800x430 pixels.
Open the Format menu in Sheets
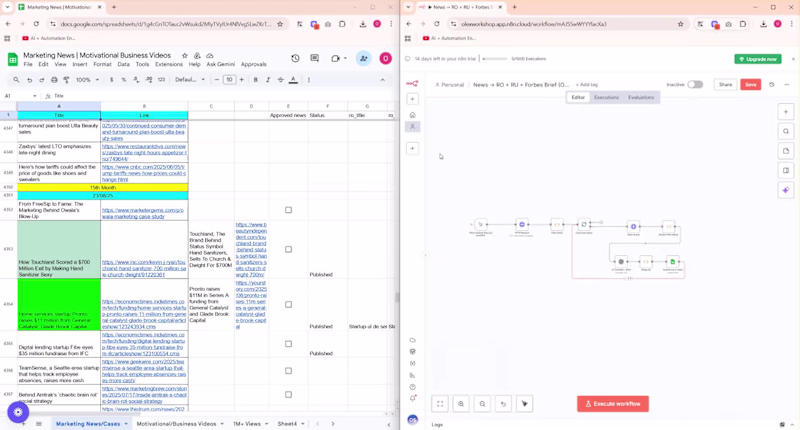(102, 65)
